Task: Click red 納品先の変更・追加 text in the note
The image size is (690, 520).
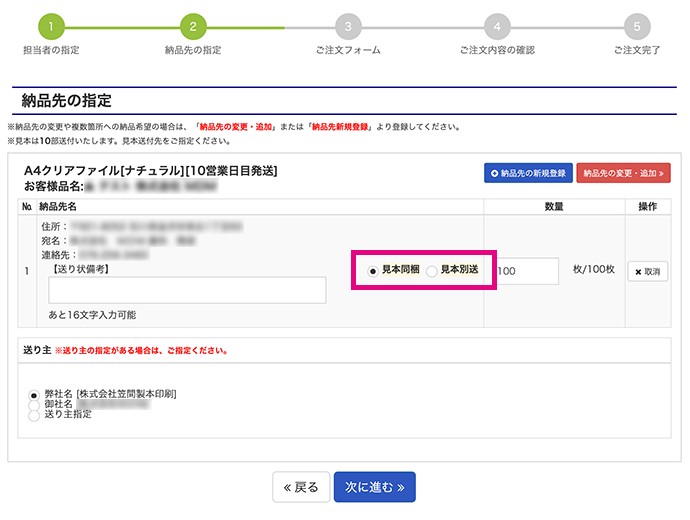Action: [234, 127]
